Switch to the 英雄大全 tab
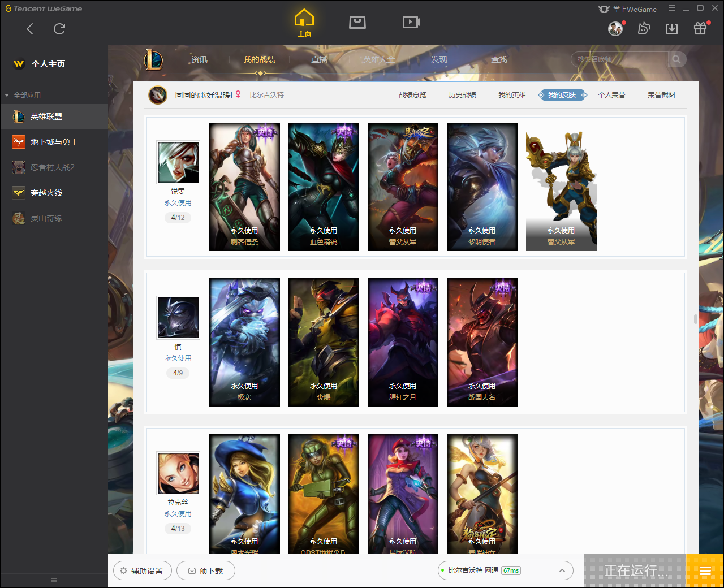 [x=379, y=59]
